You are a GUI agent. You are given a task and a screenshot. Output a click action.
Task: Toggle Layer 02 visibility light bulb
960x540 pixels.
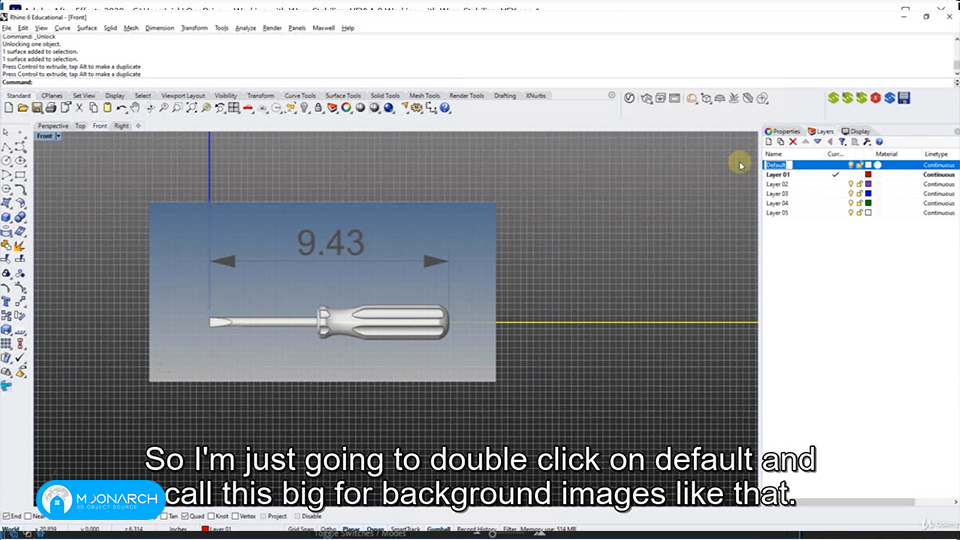[x=850, y=184]
